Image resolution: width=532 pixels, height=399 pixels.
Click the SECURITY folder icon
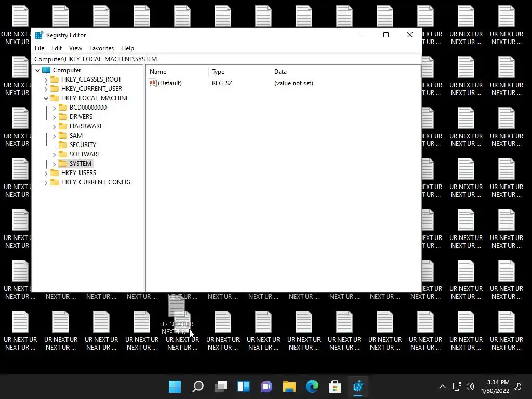coord(63,144)
